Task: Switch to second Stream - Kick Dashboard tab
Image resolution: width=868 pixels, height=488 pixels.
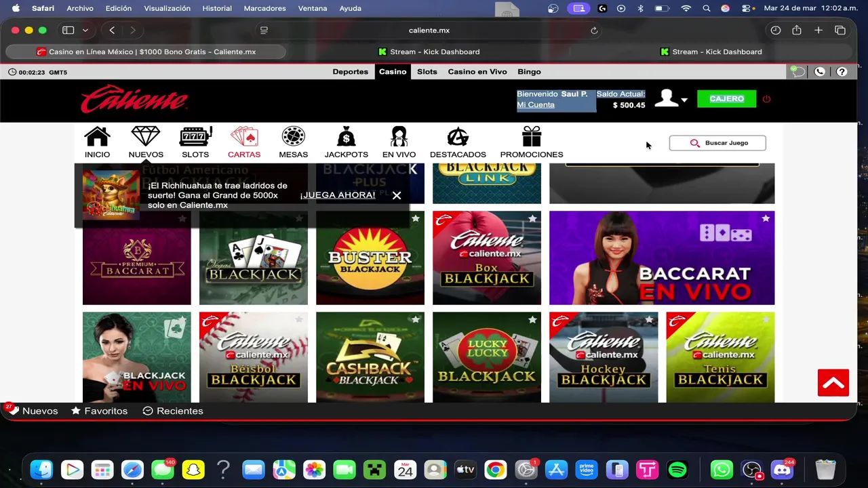Action: point(711,52)
